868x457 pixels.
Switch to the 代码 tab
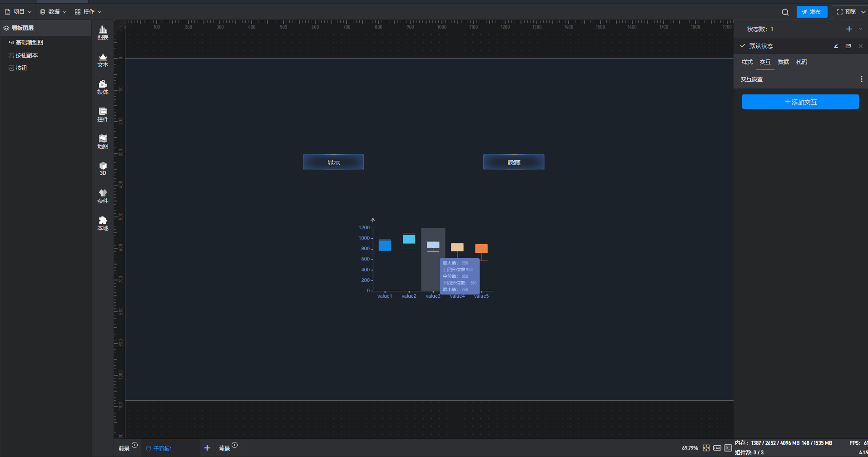(x=801, y=62)
